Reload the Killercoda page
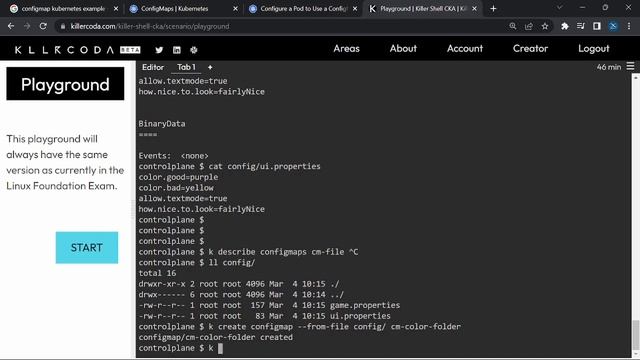This screenshot has height=360, width=640. [x=43, y=26]
